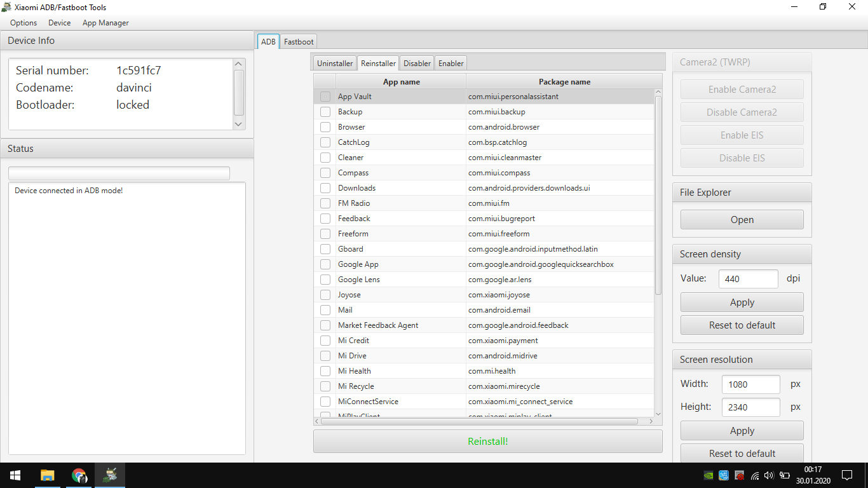Open the Device menu

[60, 23]
